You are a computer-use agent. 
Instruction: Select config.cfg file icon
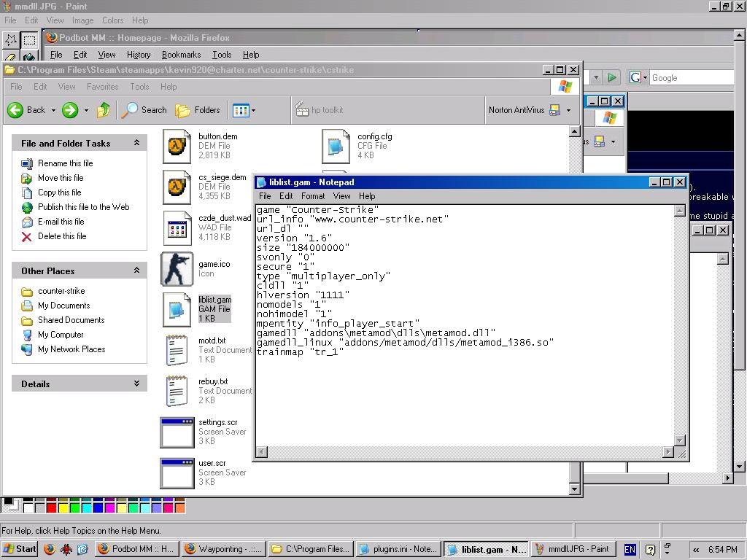336,146
